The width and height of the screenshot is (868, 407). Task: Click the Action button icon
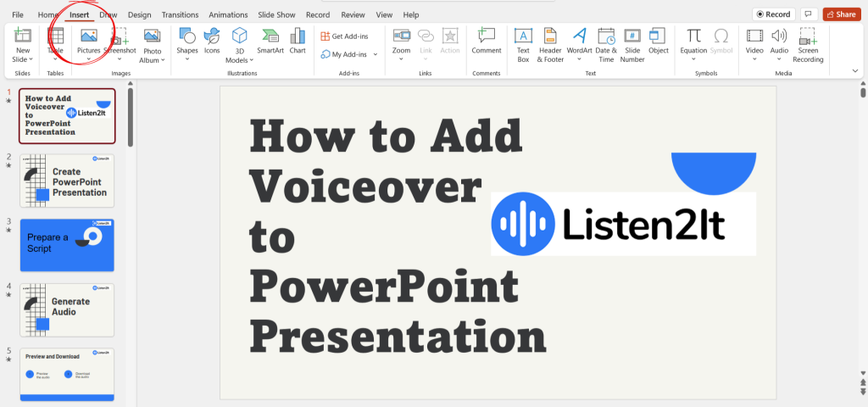450,36
